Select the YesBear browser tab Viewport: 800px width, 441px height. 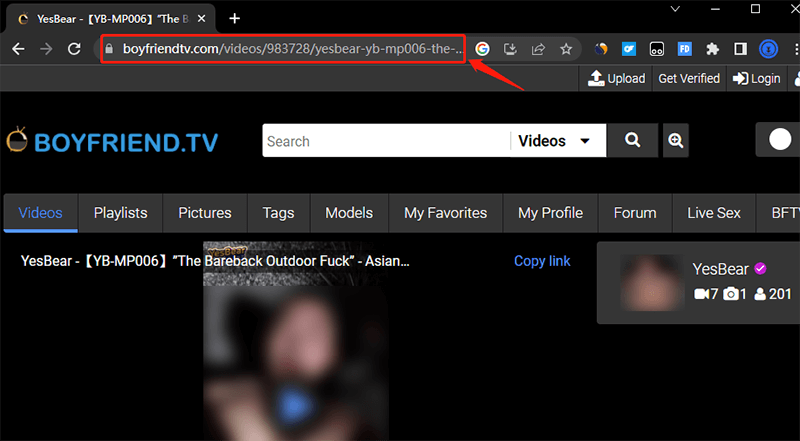point(110,19)
